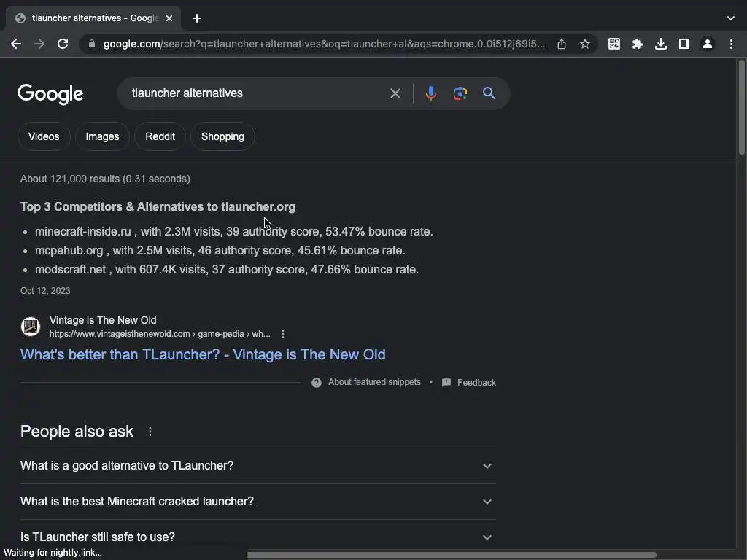Select the Images filter

(x=102, y=136)
